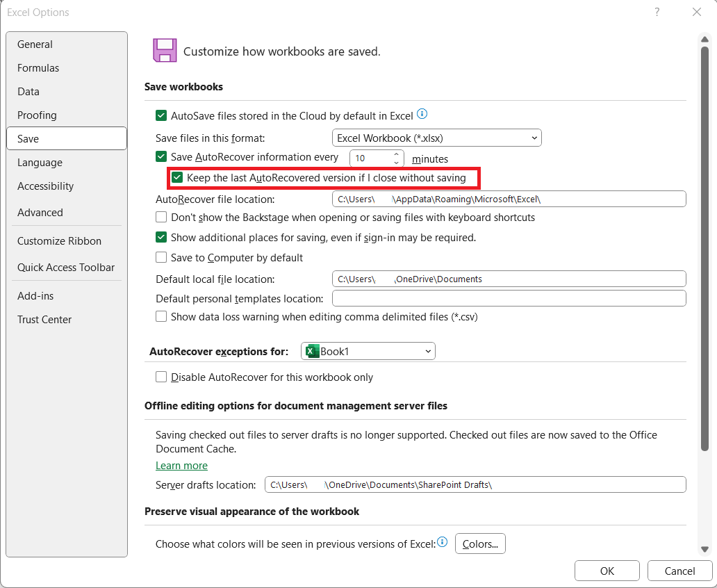Open the Advanced options category
Screen dimensions: 717x588
[67, 212]
